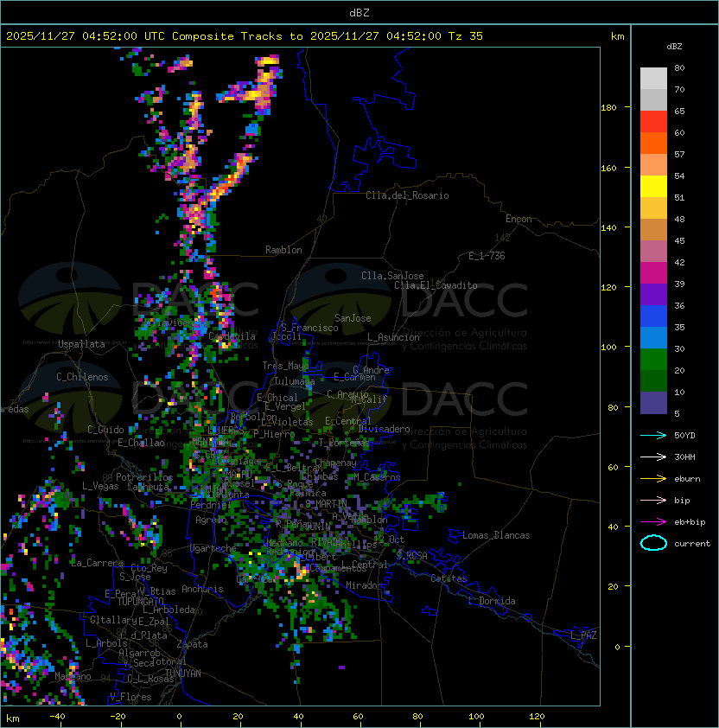
Task: Click the 'Divisadero' map label
Action: click(384, 429)
